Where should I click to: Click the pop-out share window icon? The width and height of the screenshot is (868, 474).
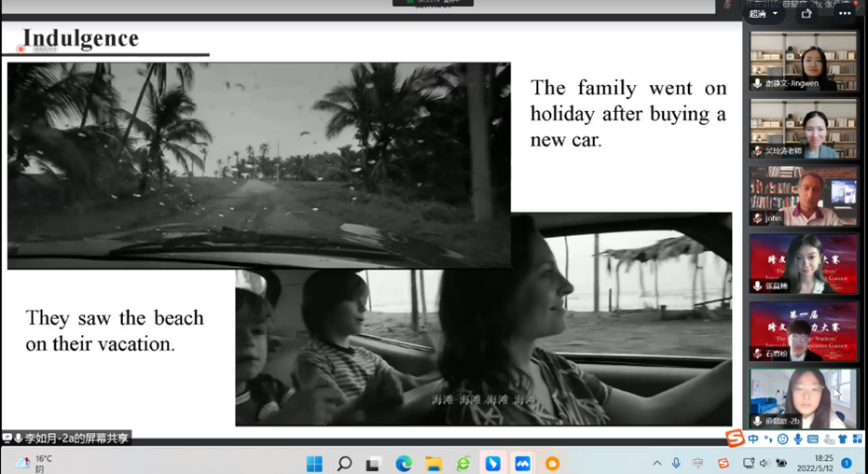(806, 14)
